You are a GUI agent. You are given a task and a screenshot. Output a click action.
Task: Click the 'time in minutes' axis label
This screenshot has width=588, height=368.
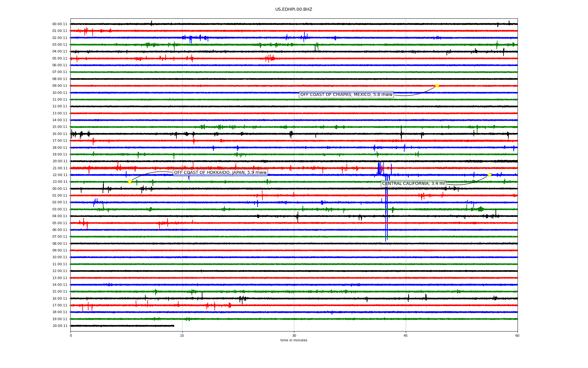pyautogui.click(x=294, y=340)
